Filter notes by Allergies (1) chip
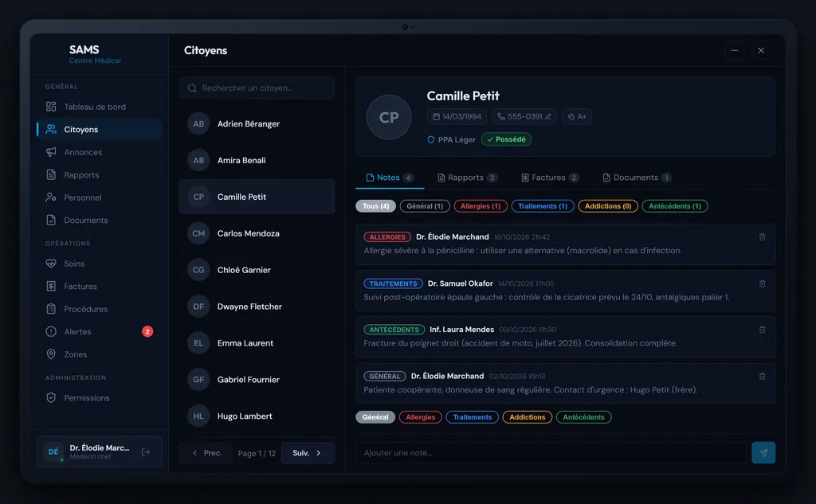The width and height of the screenshot is (816, 504). 480,206
